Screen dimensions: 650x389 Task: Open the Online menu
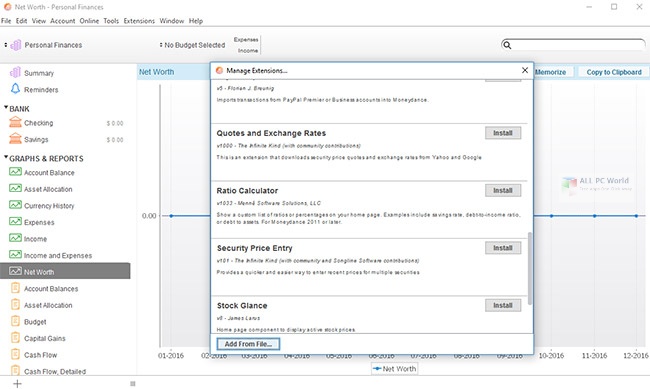click(89, 21)
